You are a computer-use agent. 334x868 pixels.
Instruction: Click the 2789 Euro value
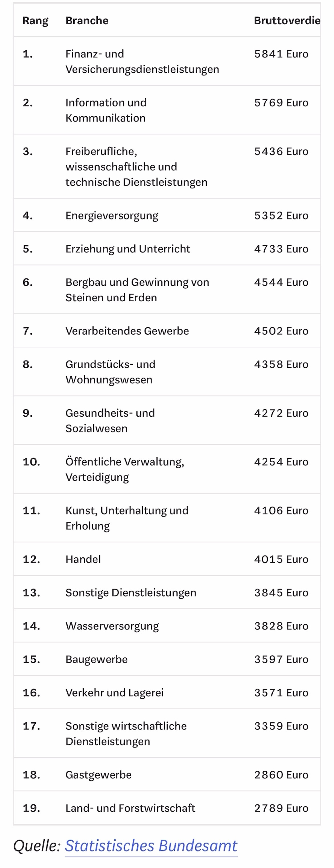pyautogui.click(x=281, y=808)
